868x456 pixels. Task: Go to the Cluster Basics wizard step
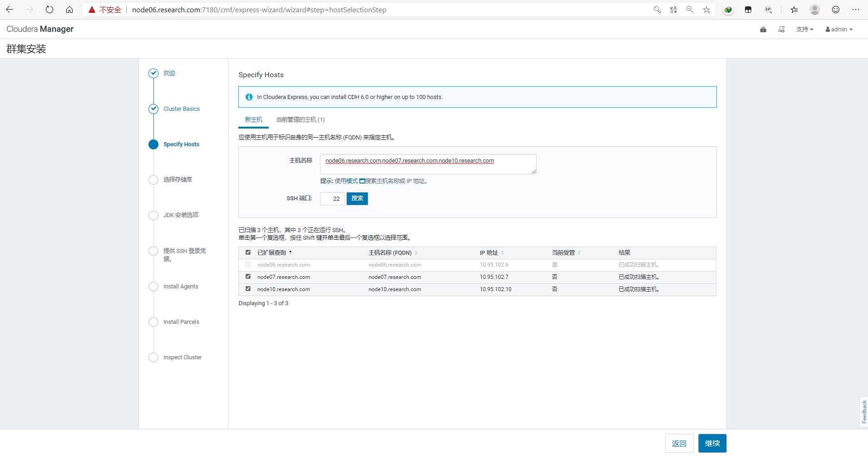click(181, 109)
